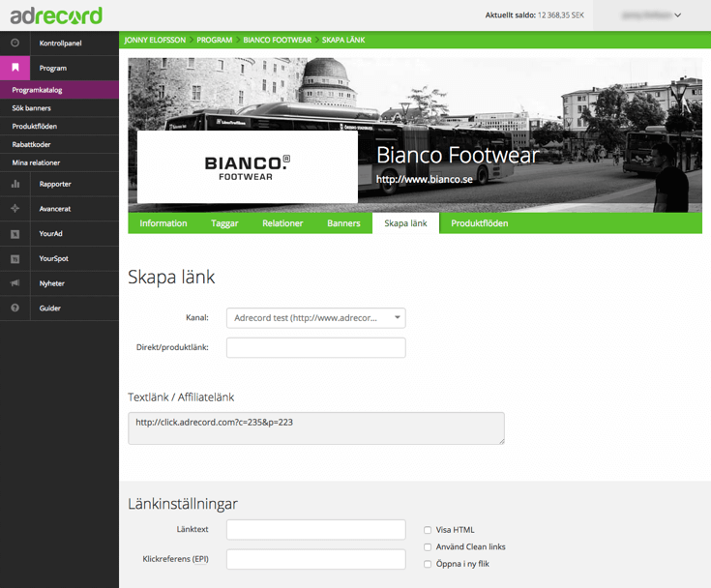
Task: Select Produktflöden in the sidebar
Action: coord(59,126)
